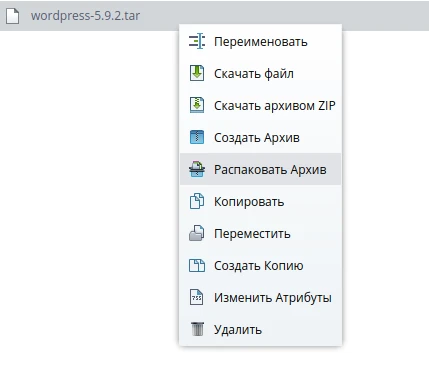Image resolution: width=429 pixels, height=372 pixels.
Task: Choose Создать Архив menu entry
Action: 260,137
